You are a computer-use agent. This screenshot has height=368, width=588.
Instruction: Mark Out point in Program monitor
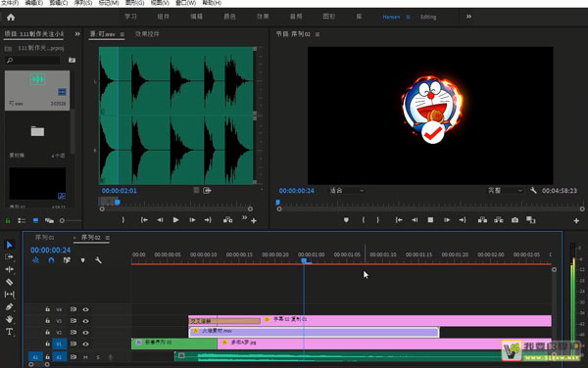377,220
